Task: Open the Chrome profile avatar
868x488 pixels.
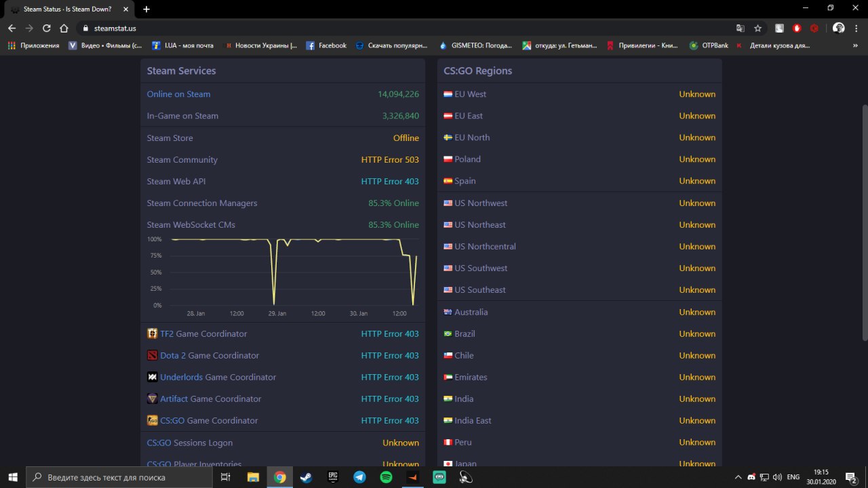Action: coord(839,28)
